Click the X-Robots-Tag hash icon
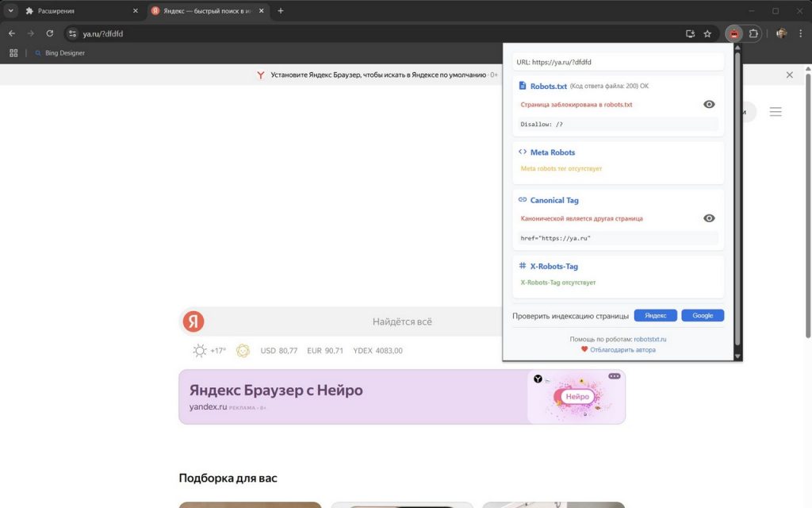This screenshot has width=812, height=508. tap(523, 265)
